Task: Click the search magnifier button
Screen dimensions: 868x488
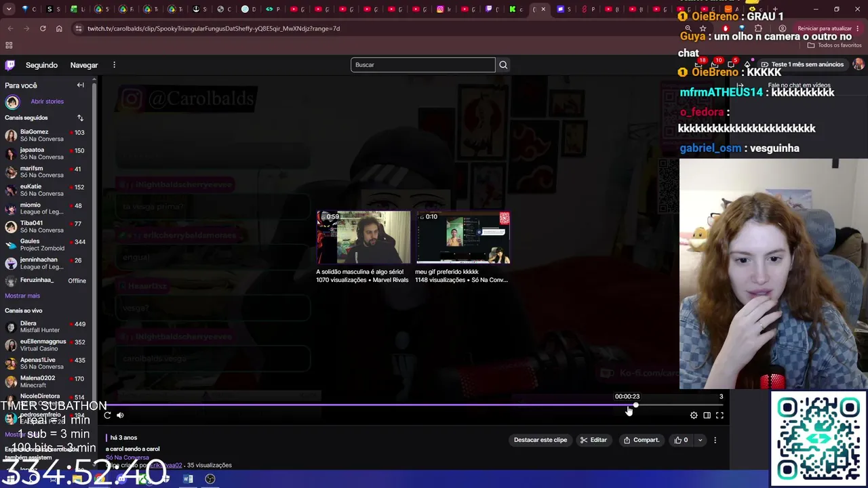Action: [x=503, y=65]
